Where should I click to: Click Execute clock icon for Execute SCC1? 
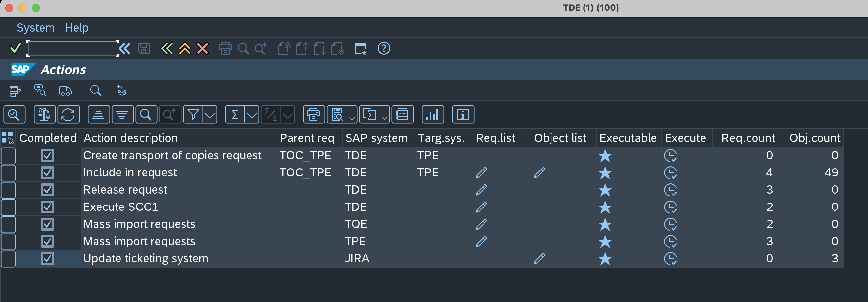(671, 207)
